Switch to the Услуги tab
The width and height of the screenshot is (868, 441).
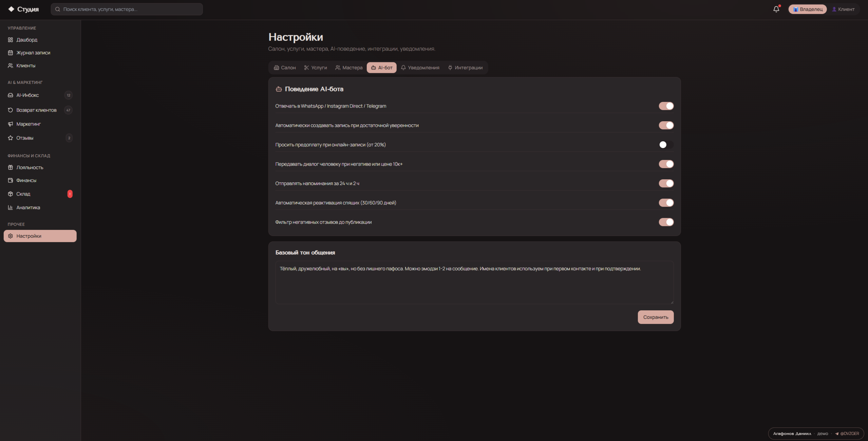click(316, 68)
